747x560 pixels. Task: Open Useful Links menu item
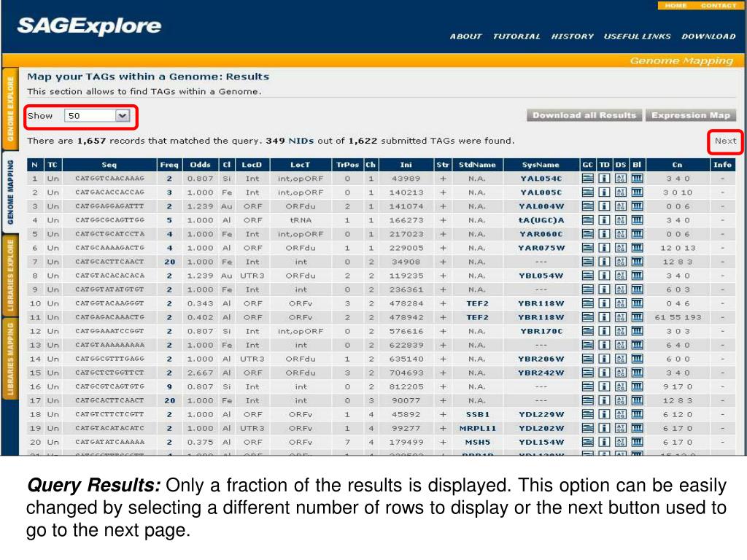[x=637, y=36]
